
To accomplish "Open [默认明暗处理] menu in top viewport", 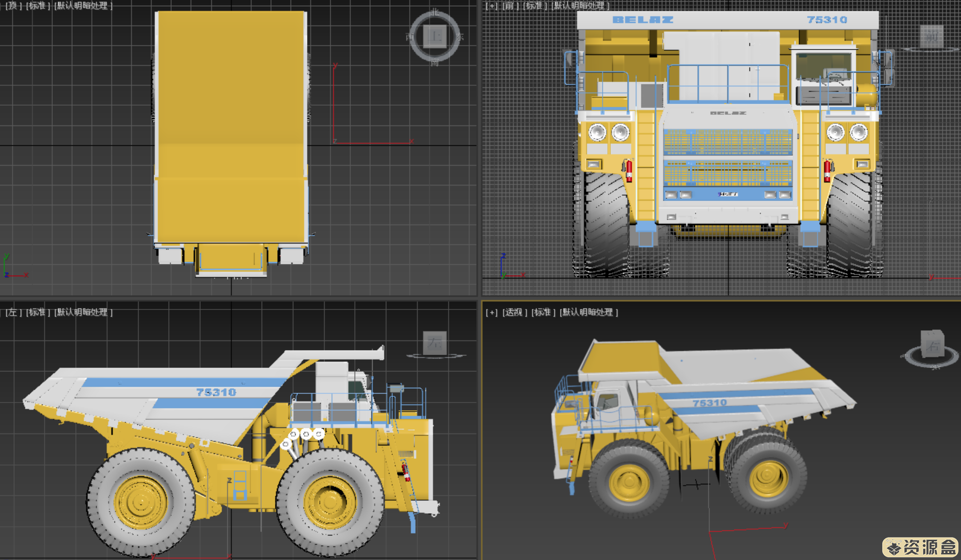I will tap(83, 6).
